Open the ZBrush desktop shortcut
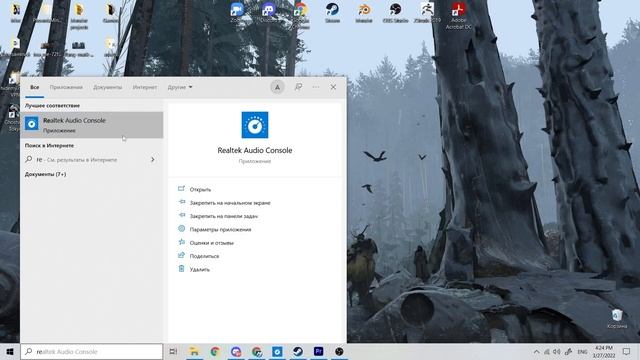640x360 pixels. click(427, 11)
